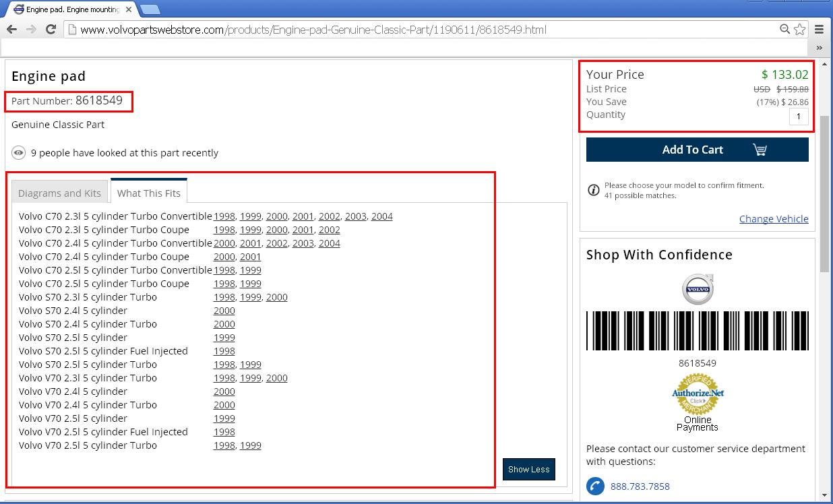Open the Change Vehicle link
Viewport: 833px width, 504px height.
[x=774, y=219]
